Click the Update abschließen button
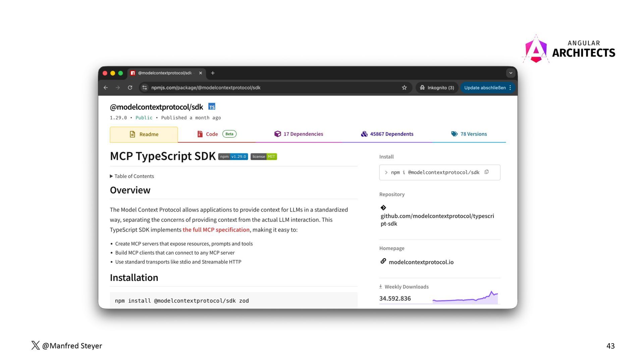644x362 pixels. pos(485,87)
